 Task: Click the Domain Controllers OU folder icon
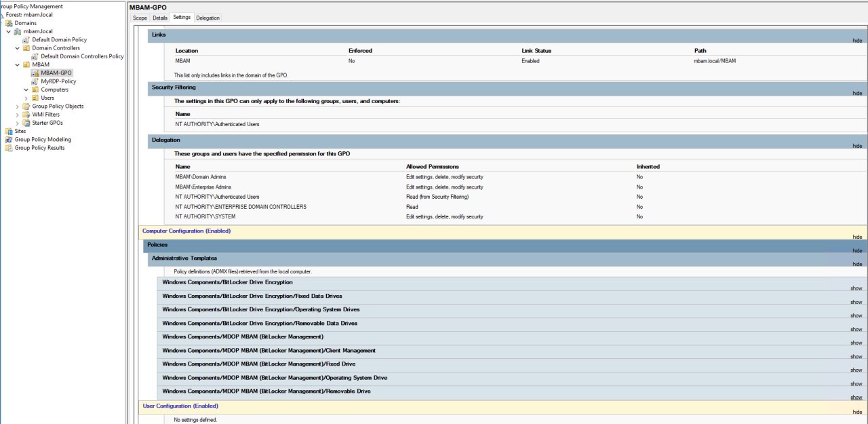point(26,48)
